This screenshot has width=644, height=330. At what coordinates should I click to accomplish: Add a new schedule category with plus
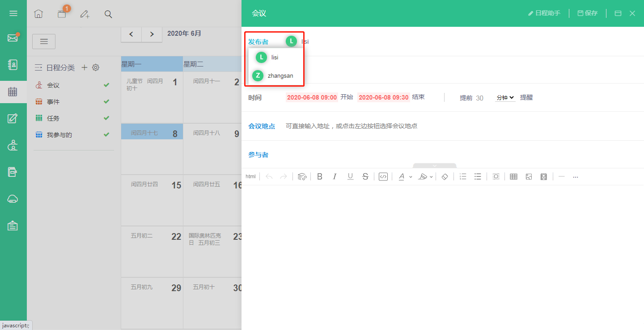(x=84, y=67)
